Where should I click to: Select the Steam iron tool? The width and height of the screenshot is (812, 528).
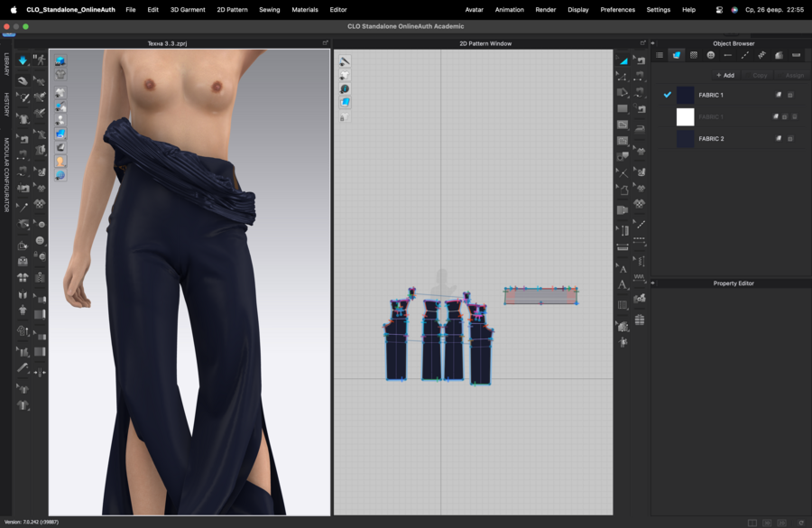(x=640, y=129)
